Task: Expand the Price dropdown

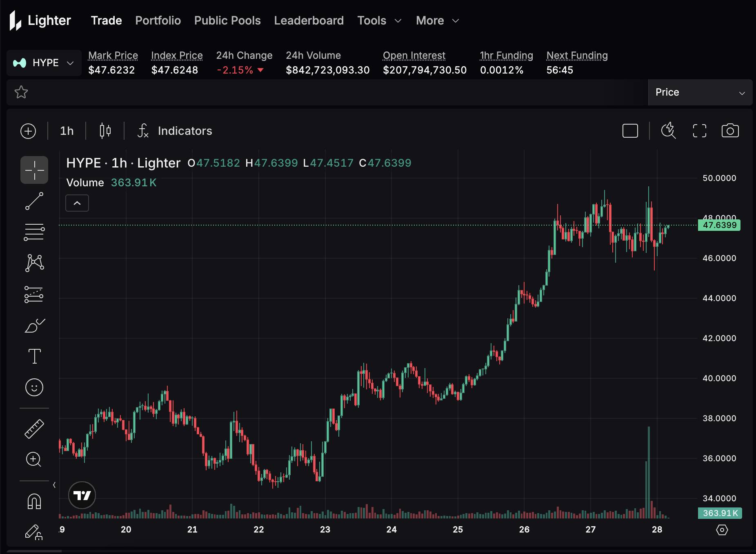Action: (700, 92)
